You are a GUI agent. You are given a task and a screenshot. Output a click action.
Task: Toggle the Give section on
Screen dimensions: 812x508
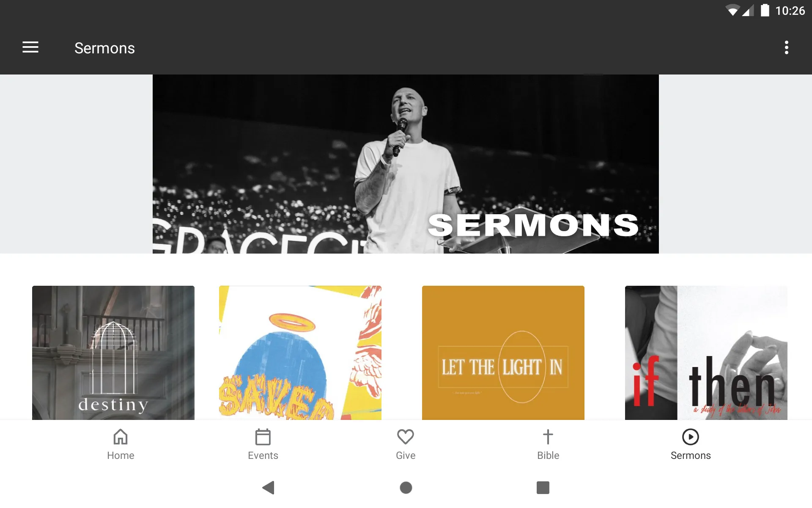405,444
